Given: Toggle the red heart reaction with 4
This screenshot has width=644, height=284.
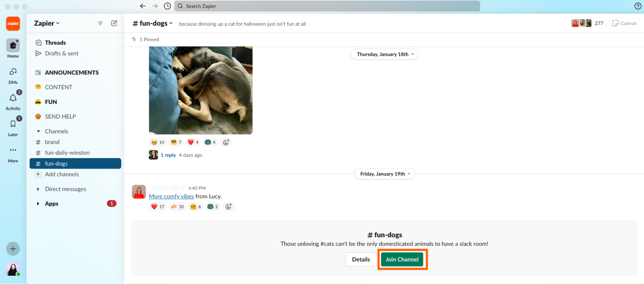Looking at the screenshot, I should coord(193,142).
